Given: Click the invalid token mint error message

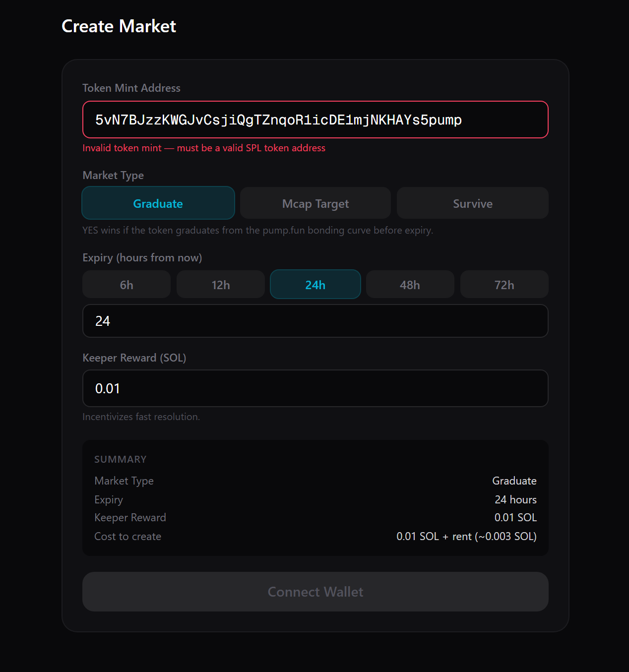Looking at the screenshot, I should [x=203, y=148].
